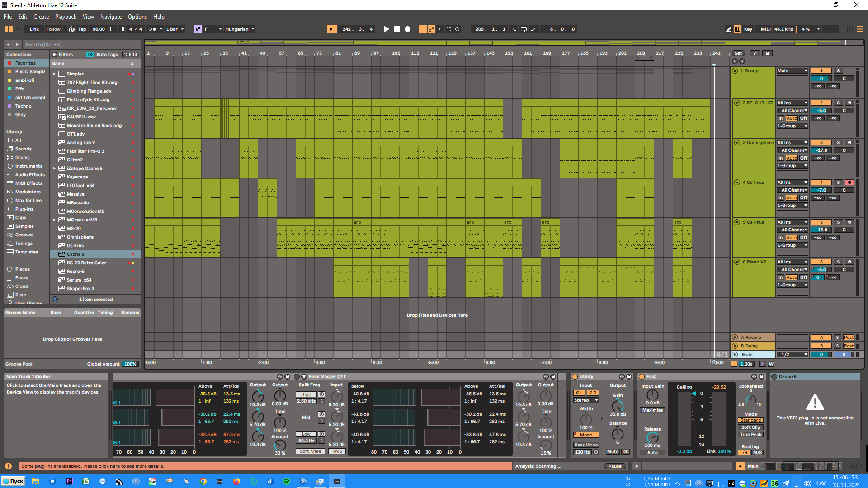The image size is (868, 488).
Task: Pause the analysis scanning
Action: 615,466
